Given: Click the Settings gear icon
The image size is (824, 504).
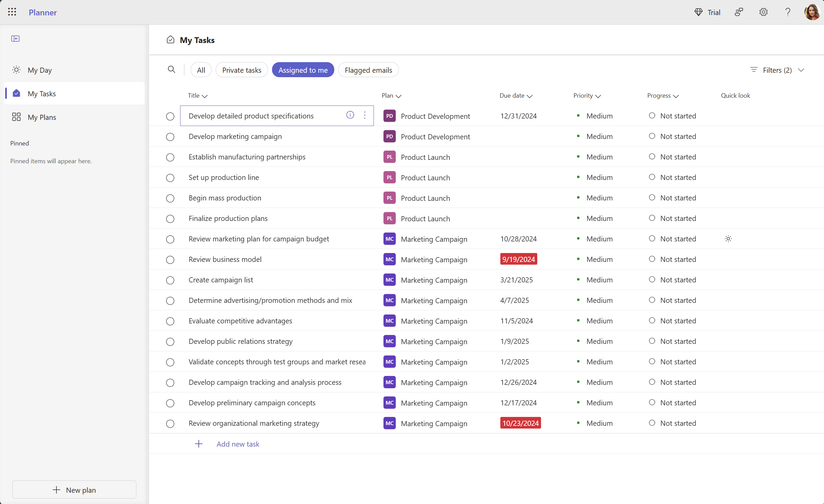Looking at the screenshot, I should (764, 12).
